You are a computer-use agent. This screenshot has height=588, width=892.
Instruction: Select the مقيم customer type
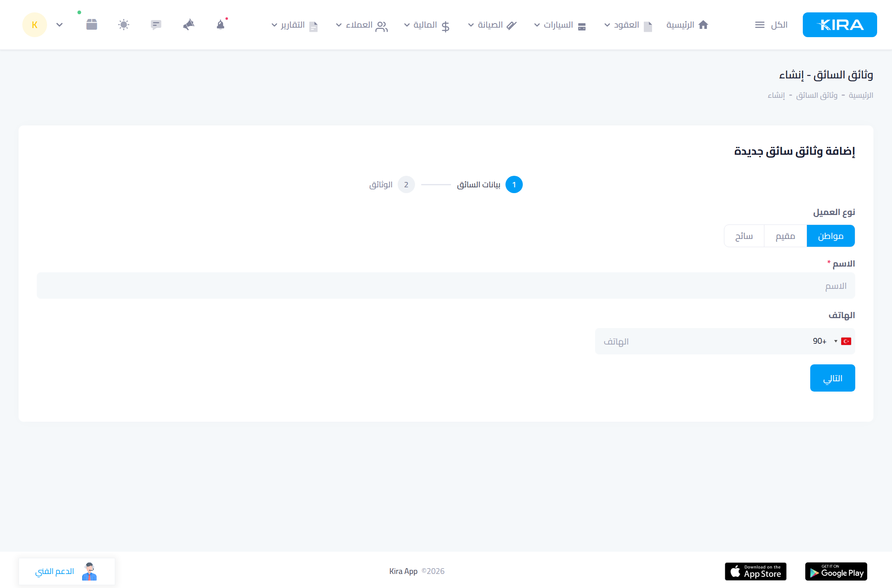785,236
